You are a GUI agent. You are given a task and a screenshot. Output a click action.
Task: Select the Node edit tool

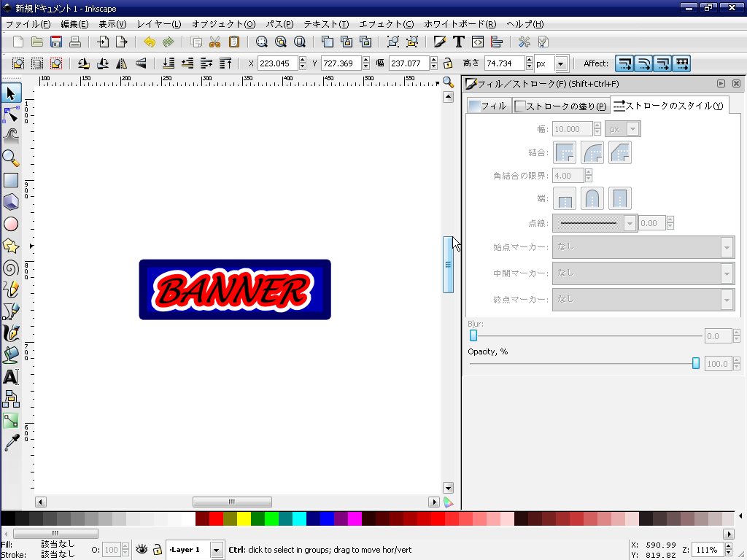tap(11, 114)
